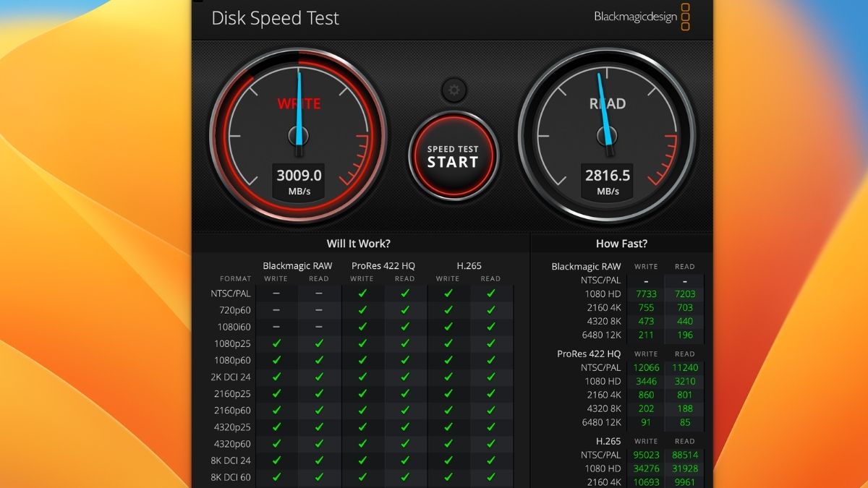Screen dimensions: 868x488
Task: Click the Disk Speed Test title
Action: 275,18
